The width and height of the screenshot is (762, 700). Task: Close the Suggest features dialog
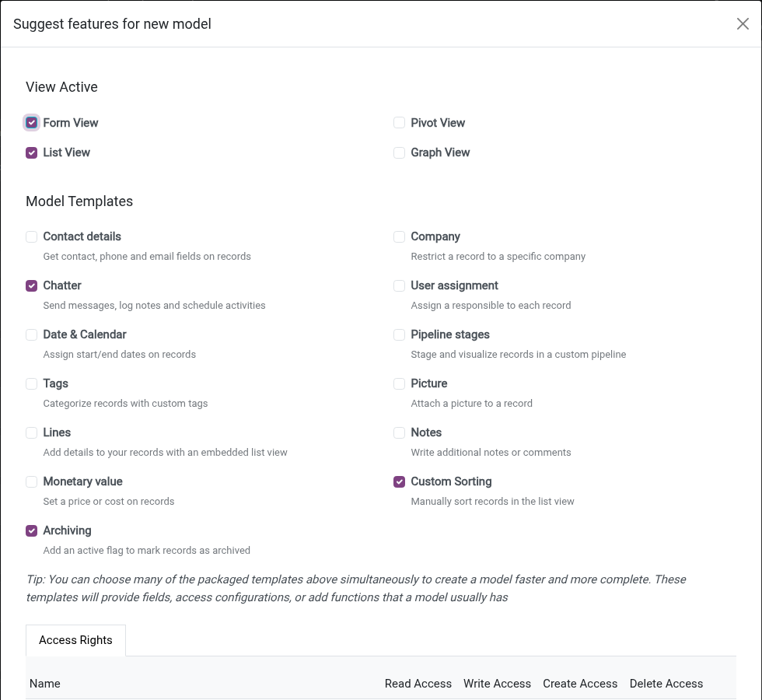click(x=742, y=24)
